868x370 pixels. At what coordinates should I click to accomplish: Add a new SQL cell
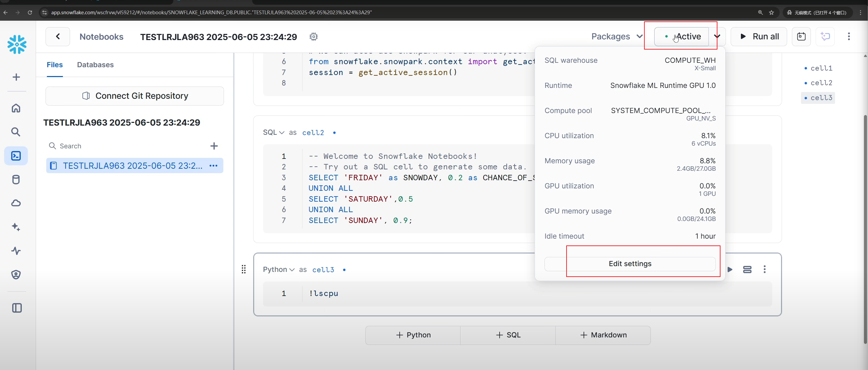[x=508, y=335]
